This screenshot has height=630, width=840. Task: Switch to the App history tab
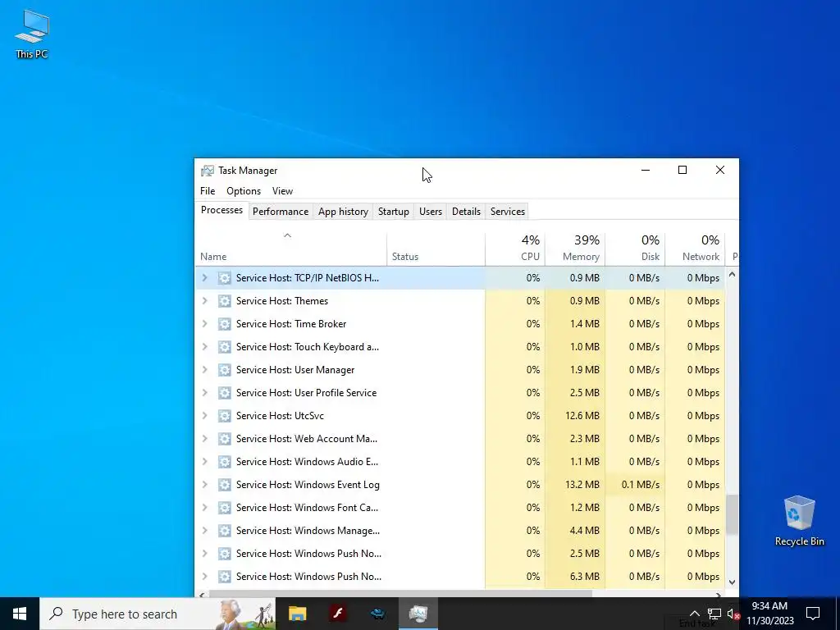(344, 212)
